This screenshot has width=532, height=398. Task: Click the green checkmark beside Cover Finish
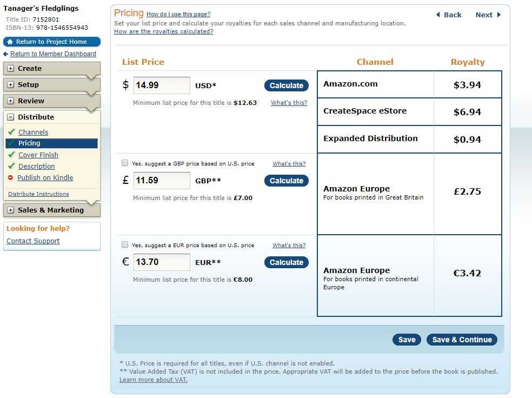pos(11,155)
